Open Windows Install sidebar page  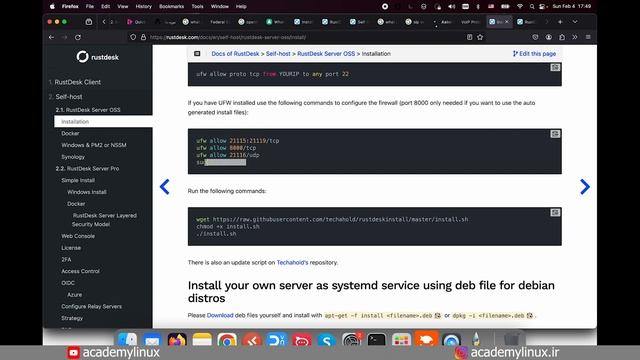[87, 192]
